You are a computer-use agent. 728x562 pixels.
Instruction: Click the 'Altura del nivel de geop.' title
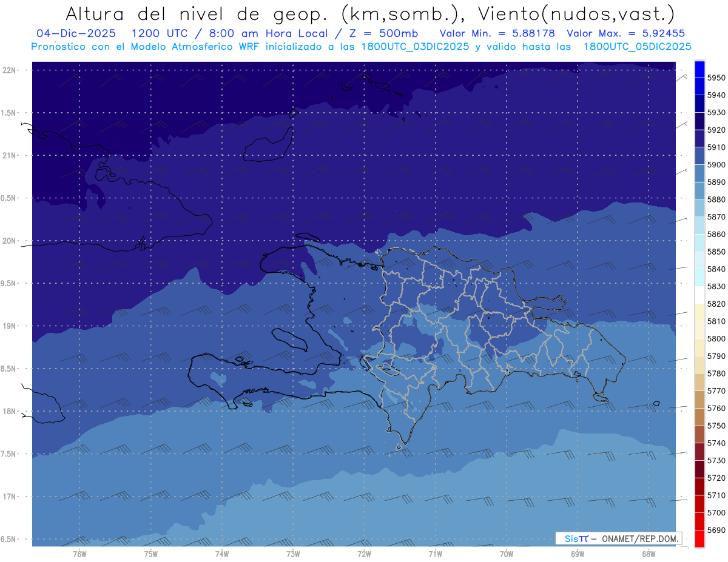click(x=198, y=13)
